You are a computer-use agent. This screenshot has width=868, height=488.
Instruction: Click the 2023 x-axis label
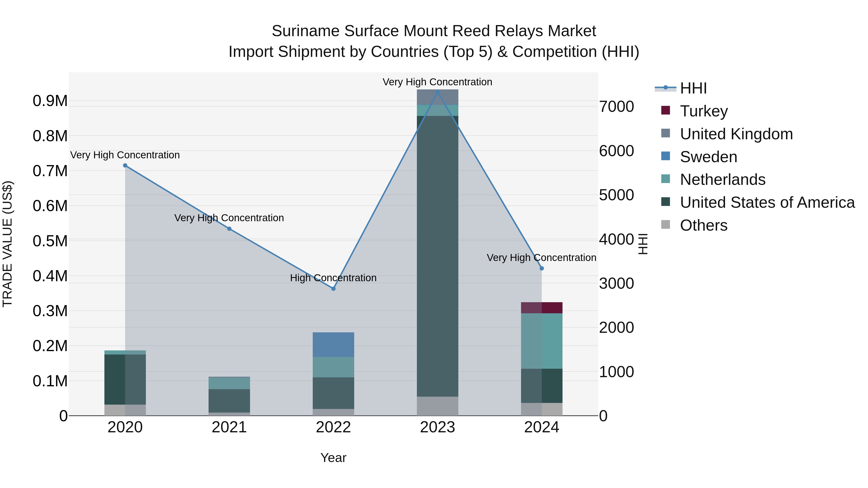pos(437,427)
